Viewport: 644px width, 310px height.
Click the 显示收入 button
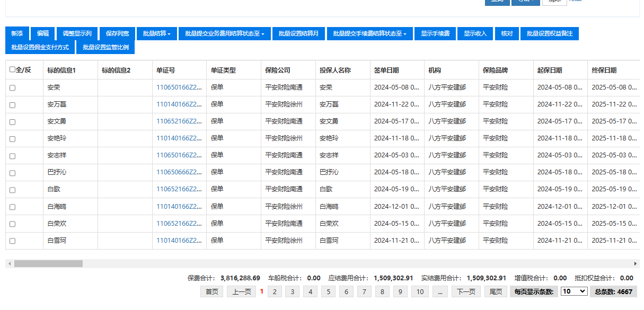[475, 33]
